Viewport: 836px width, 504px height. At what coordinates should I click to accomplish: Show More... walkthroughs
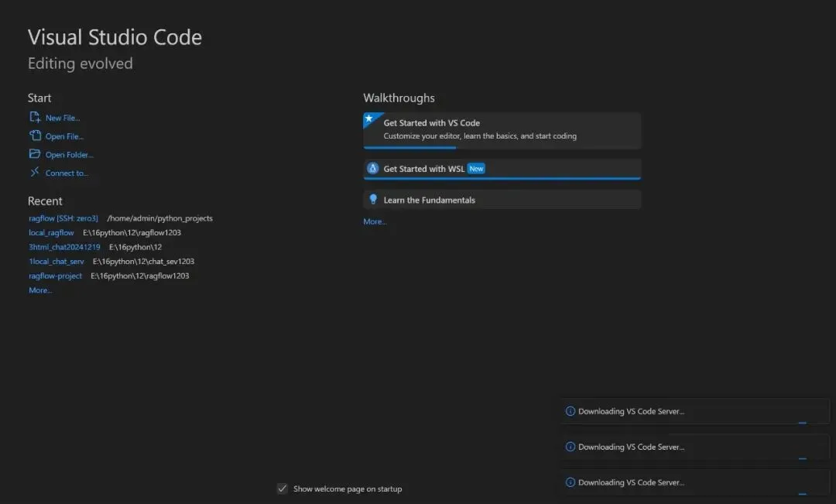[x=375, y=221]
